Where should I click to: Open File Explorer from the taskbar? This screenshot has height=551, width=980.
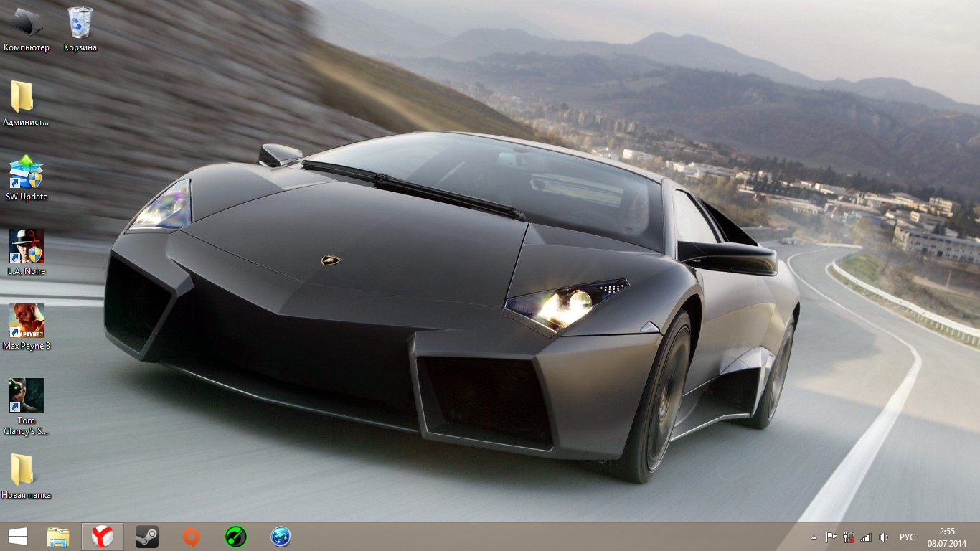(x=58, y=537)
